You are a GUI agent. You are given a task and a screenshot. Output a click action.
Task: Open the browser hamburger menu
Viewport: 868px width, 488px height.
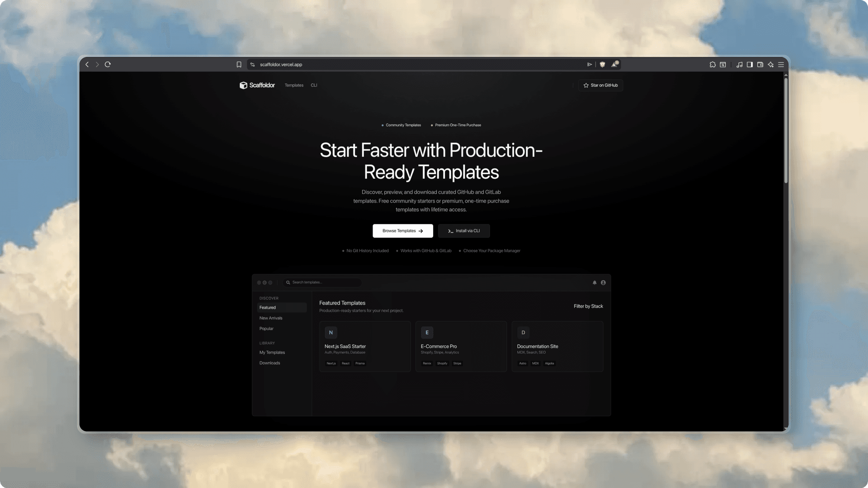(x=781, y=65)
